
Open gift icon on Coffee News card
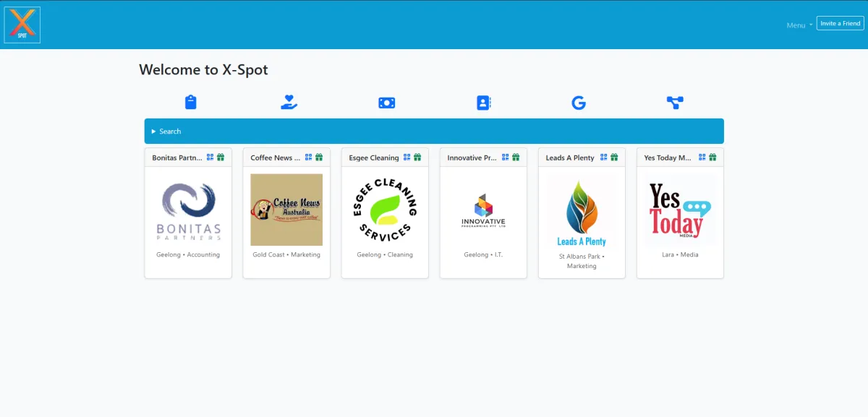click(319, 158)
